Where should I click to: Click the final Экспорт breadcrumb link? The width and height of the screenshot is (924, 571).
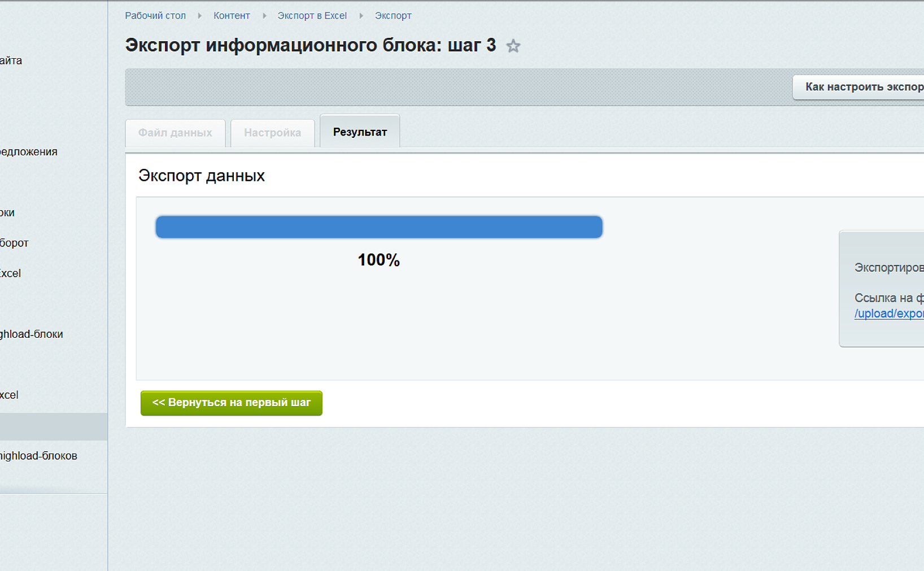pos(393,16)
